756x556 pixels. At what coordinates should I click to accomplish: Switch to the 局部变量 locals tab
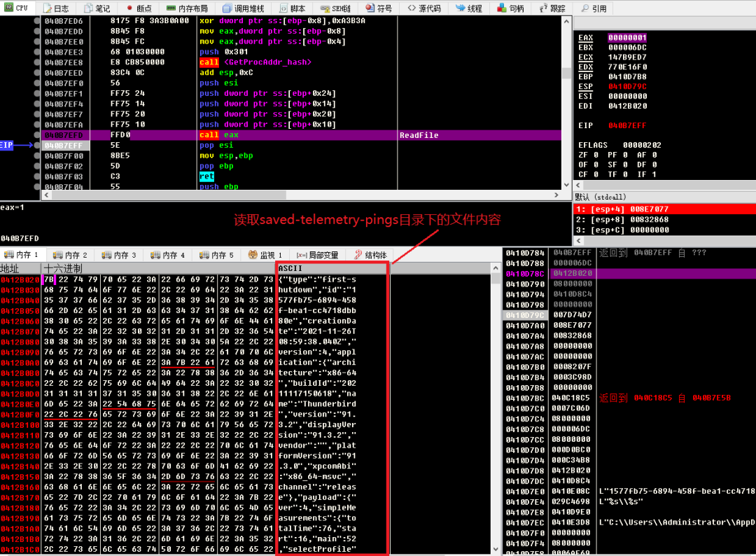(x=317, y=255)
